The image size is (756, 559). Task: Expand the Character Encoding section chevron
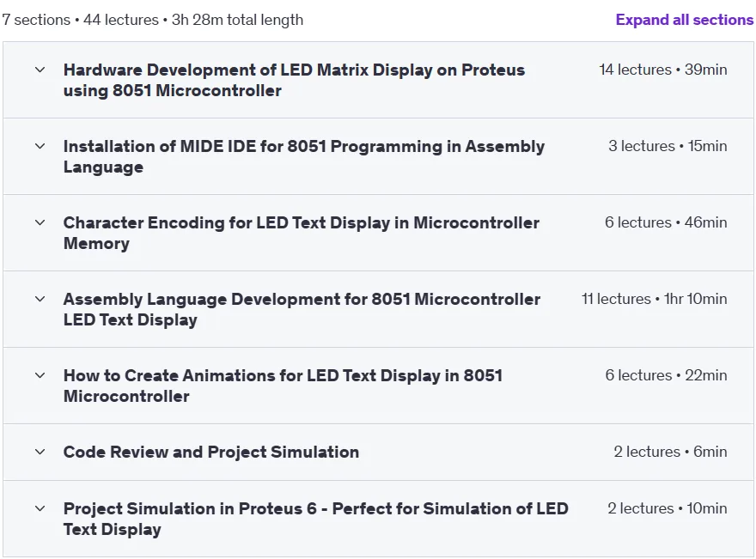[40, 222]
